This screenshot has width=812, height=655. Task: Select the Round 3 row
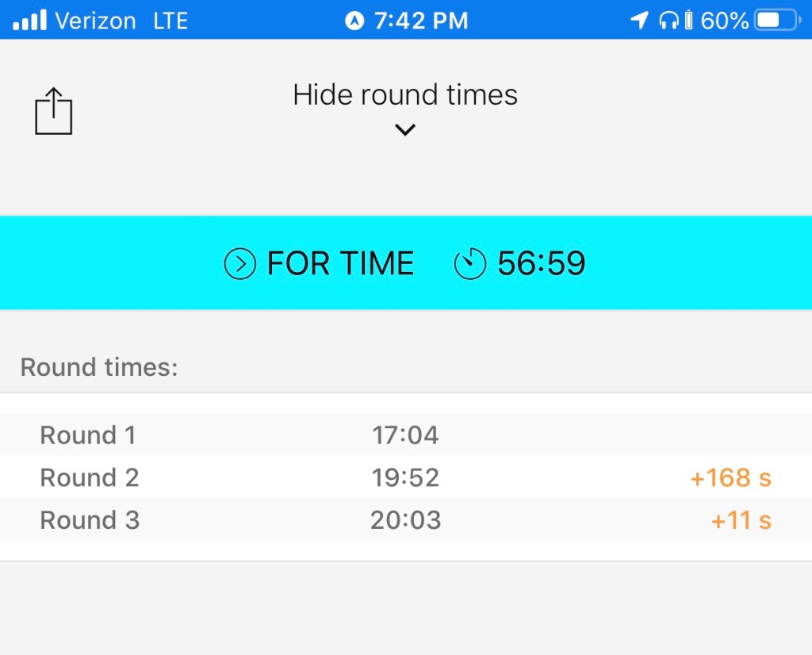pos(90,520)
